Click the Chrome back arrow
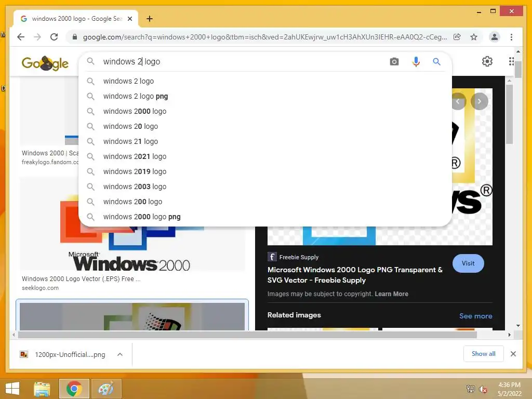 tap(21, 37)
